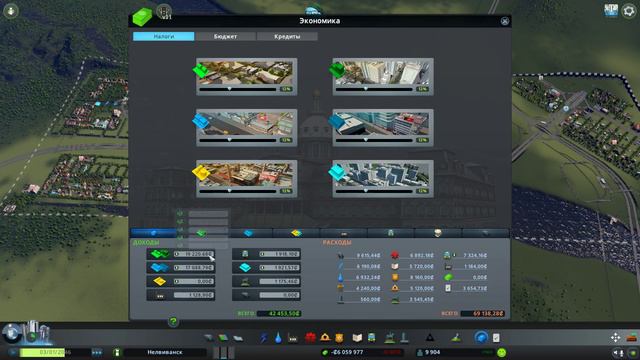Adjust high-density residential tax slider
The width and height of the screenshot is (640, 360).
click(x=374, y=89)
